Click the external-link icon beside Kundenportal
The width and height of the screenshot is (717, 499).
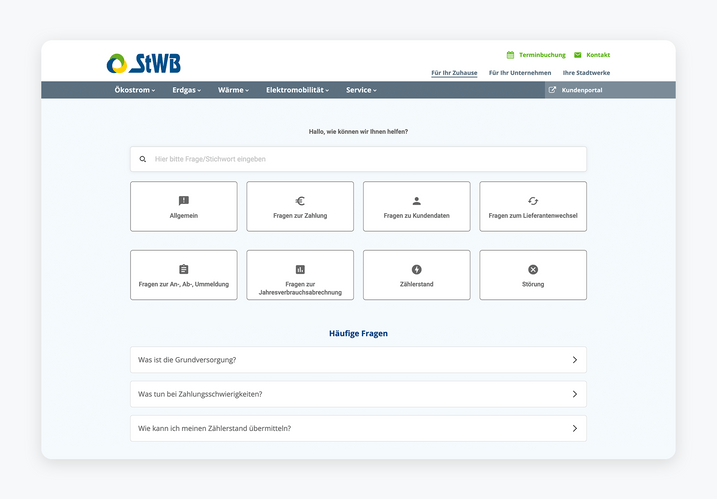552,90
